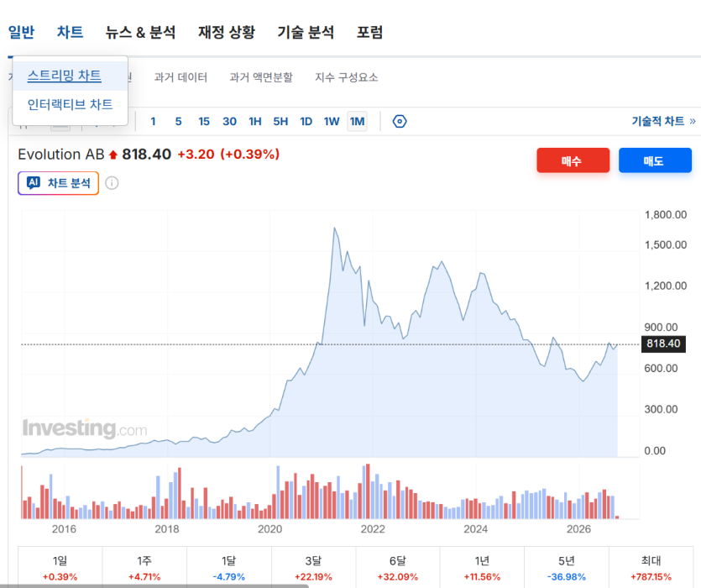
Task: Set chart interval to 30 minutes
Action: coord(229,121)
